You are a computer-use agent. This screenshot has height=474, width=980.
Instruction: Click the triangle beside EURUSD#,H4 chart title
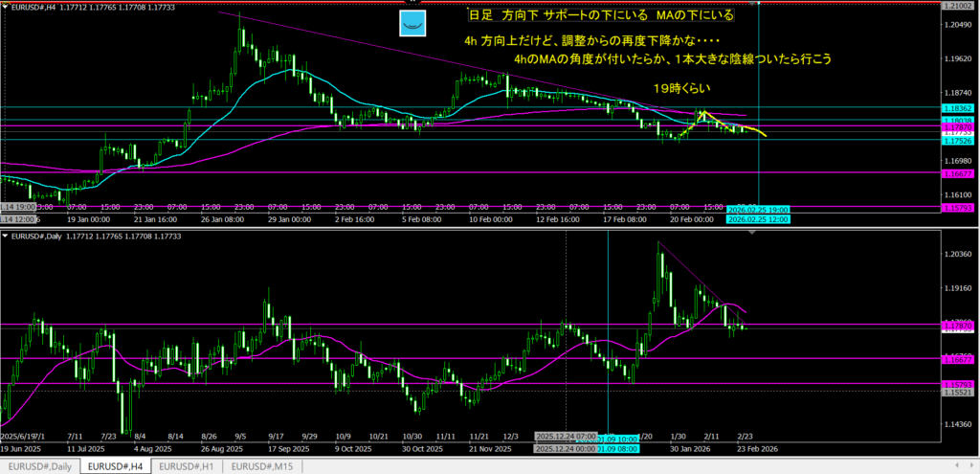coord(6,9)
